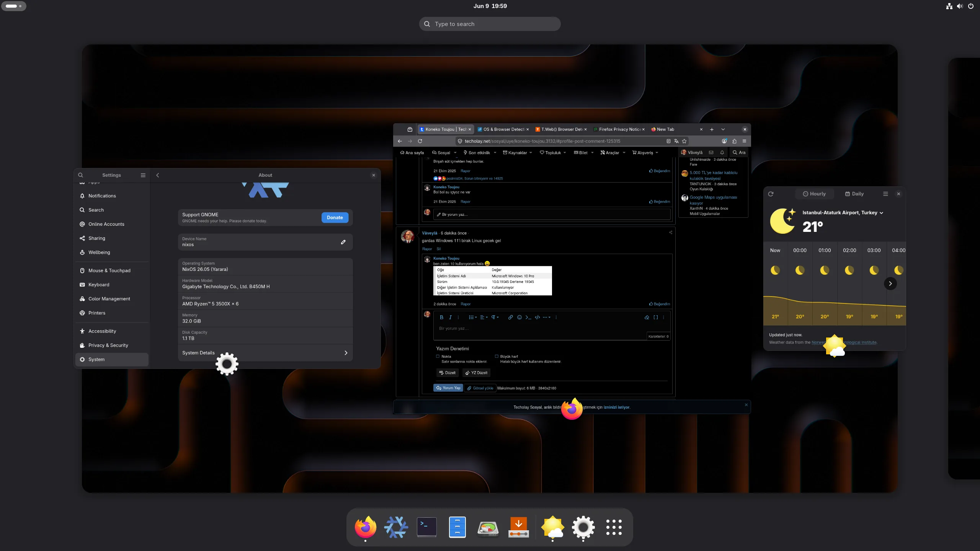
Task: Edit device name with pencil icon
Action: [x=343, y=242]
